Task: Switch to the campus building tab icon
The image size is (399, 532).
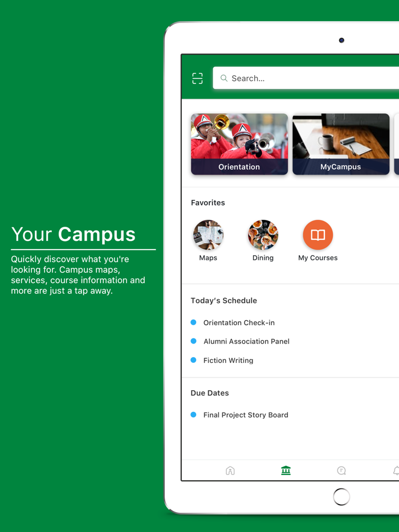Action: (286, 470)
